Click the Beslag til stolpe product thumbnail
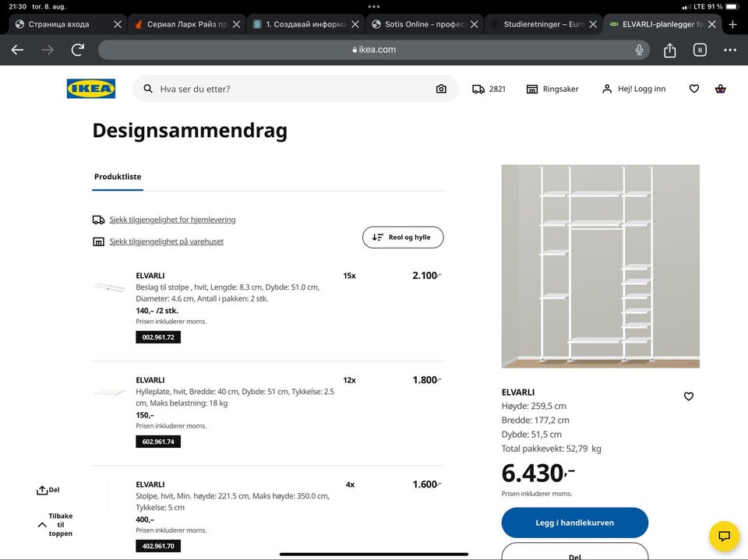Image resolution: width=748 pixels, height=560 pixels. coord(109,287)
